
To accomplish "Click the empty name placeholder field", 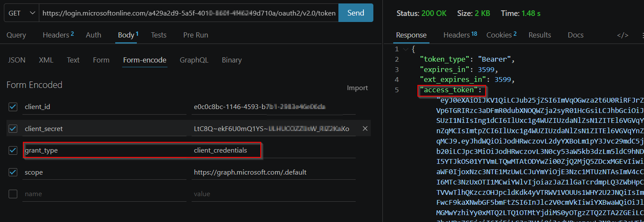I will click(104, 194).
